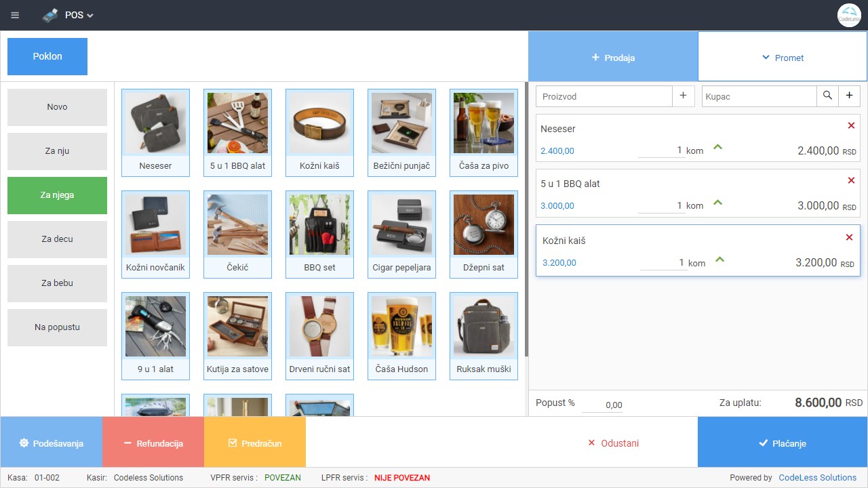Viewport: 868px width, 488px height.
Task: Remove 5 u 1 BBQ alat from cart
Action: pos(852,180)
